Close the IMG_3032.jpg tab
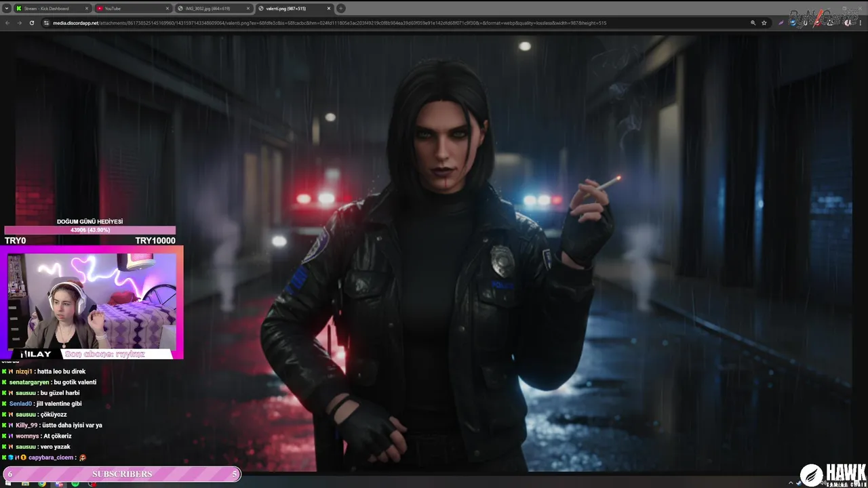This screenshot has height=488, width=868. pyautogui.click(x=248, y=8)
